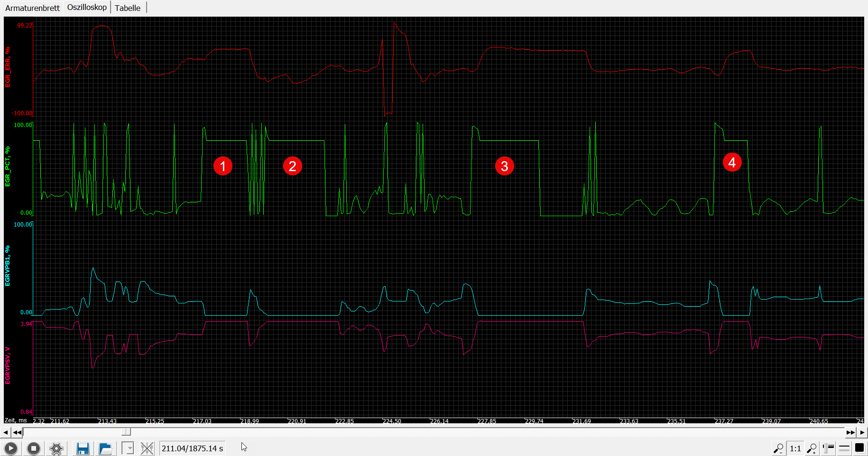Jump backward with the double left arrow

[x=17, y=432]
